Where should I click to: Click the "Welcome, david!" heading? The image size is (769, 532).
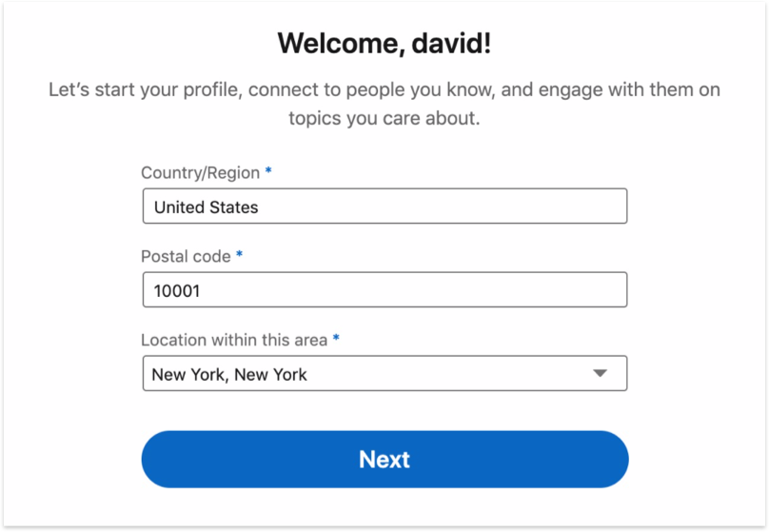click(x=384, y=43)
